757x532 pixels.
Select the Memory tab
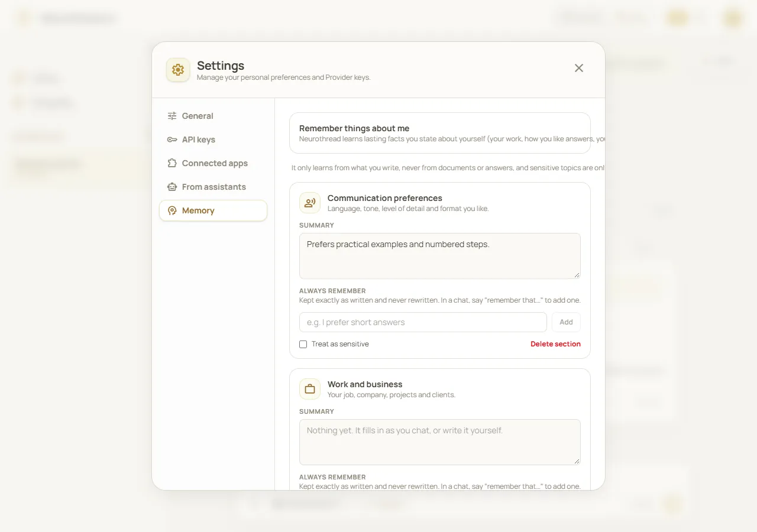[213, 210]
